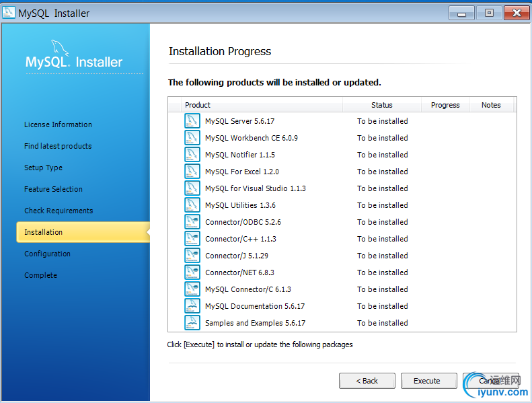
Task: Click the MySQL Installer title bar icon
Action: point(9,13)
